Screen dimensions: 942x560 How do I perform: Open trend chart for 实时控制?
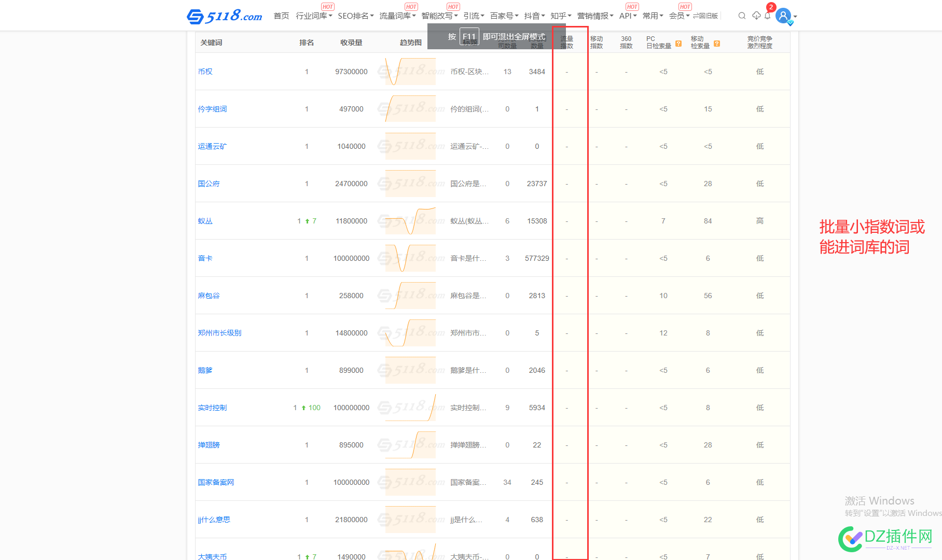pos(410,408)
